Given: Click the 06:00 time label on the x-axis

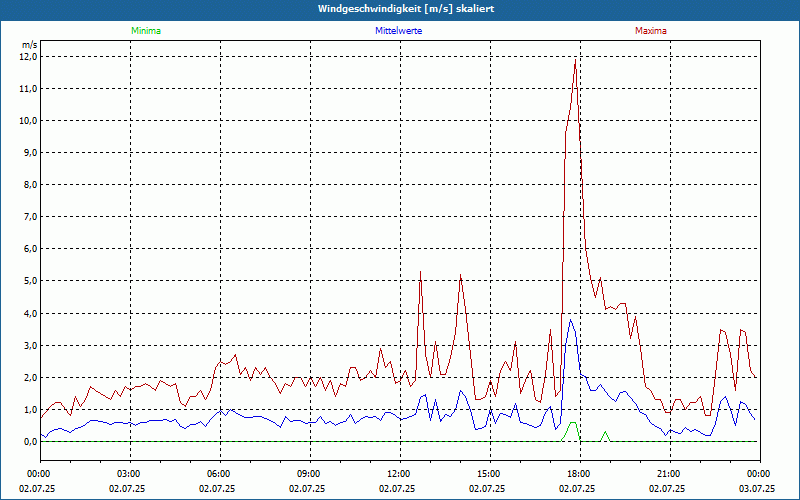Looking at the screenshot, I should [x=219, y=474].
